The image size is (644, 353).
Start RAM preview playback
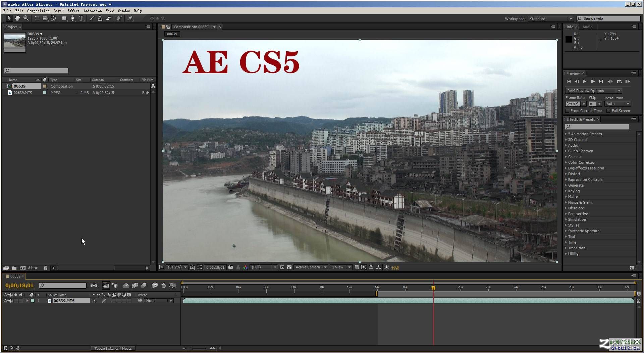(628, 82)
